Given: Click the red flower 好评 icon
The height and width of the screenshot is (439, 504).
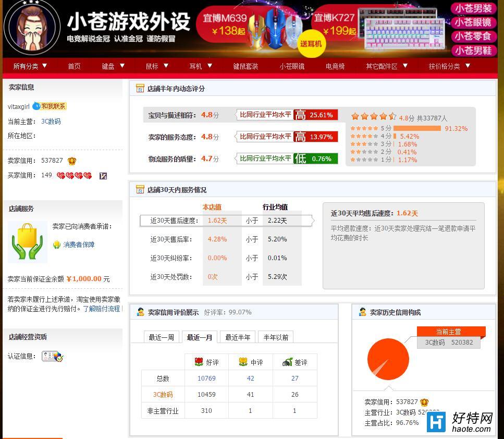Looking at the screenshot, I should click(199, 362).
